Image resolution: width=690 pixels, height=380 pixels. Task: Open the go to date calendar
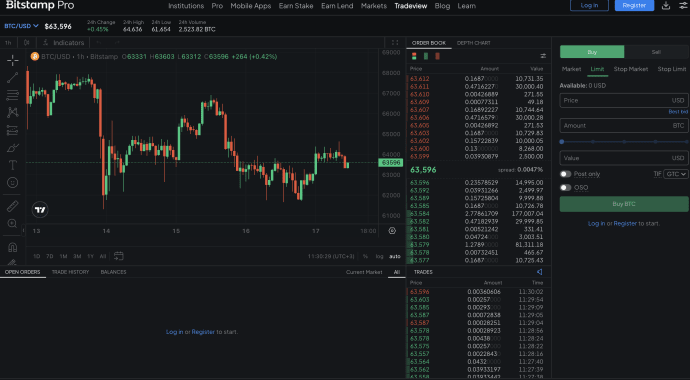coord(118,256)
